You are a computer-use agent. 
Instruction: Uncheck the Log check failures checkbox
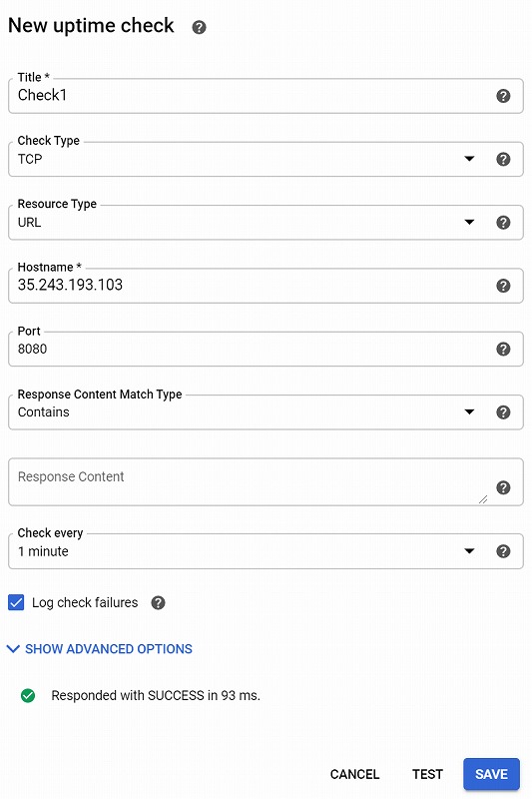(16, 602)
